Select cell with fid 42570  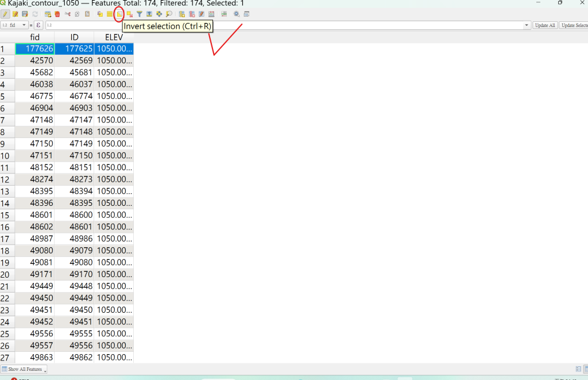coord(35,60)
